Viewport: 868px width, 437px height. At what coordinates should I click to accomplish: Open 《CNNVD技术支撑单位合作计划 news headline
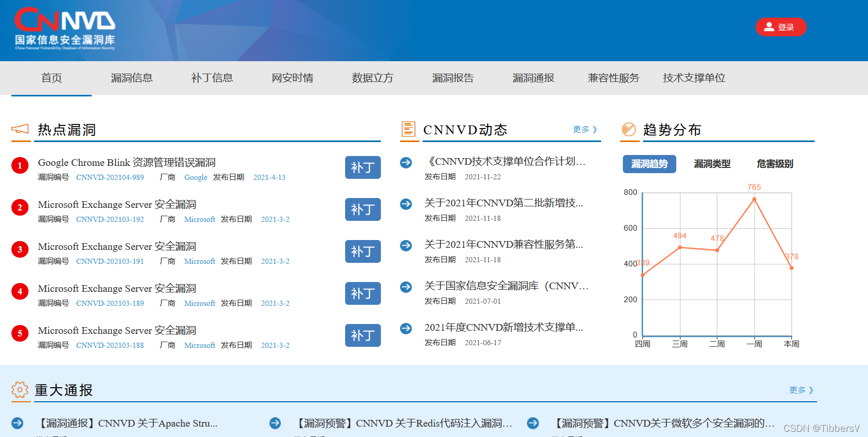tap(505, 161)
